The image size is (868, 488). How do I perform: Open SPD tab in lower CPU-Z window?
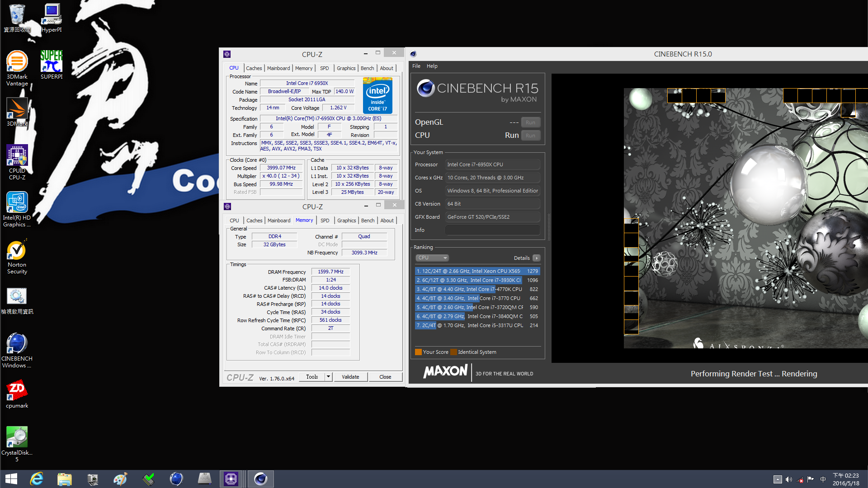coord(325,221)
